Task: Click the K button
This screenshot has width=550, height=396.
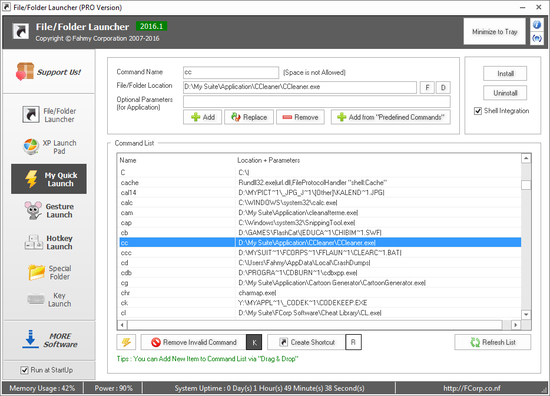Action: tap(254, 342)
